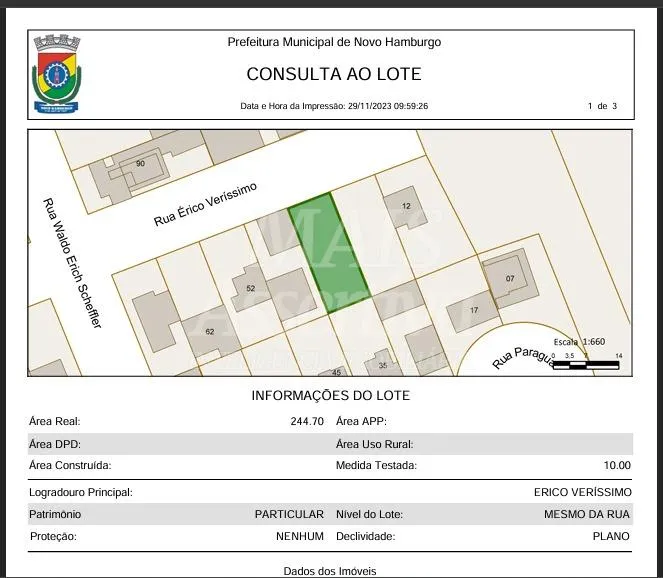Image resolution: width=663 pixels, height=578 pixels.
Task: Click the print date '29/11/2023 09:59:26'
Action: (388, 106)
